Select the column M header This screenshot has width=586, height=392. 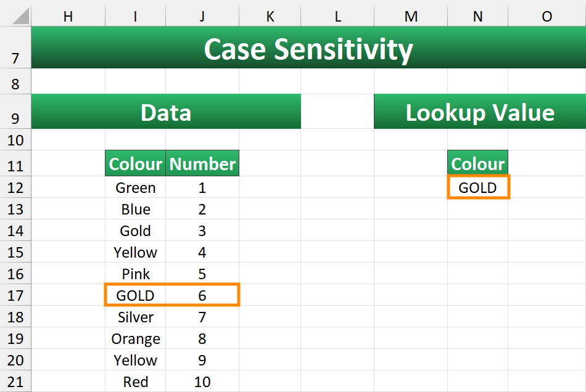pos(411,17)
